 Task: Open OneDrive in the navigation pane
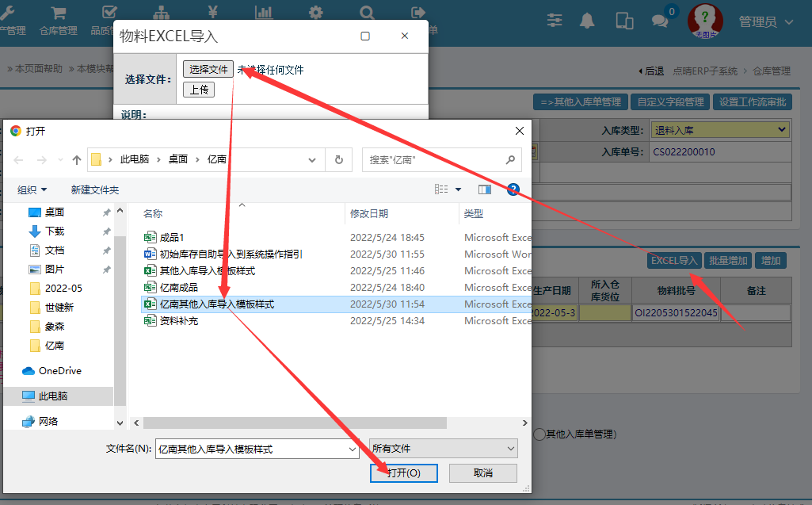tap(59, 370)
